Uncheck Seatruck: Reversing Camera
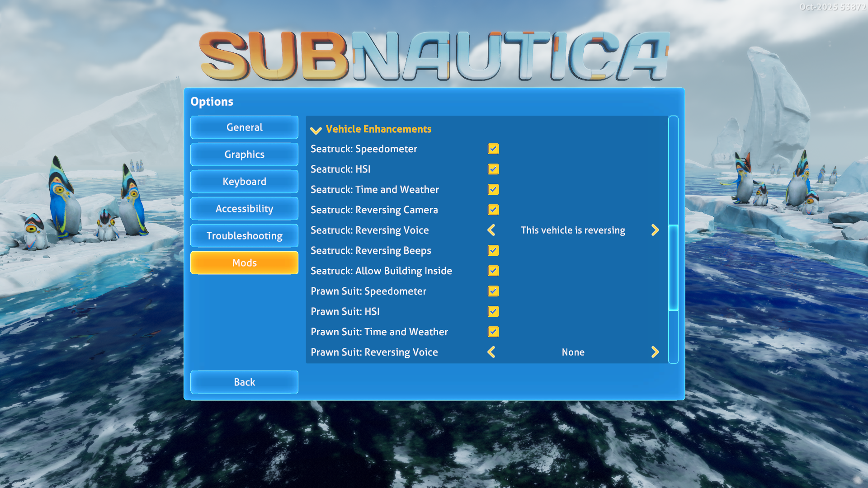 [x=493, y=210]
